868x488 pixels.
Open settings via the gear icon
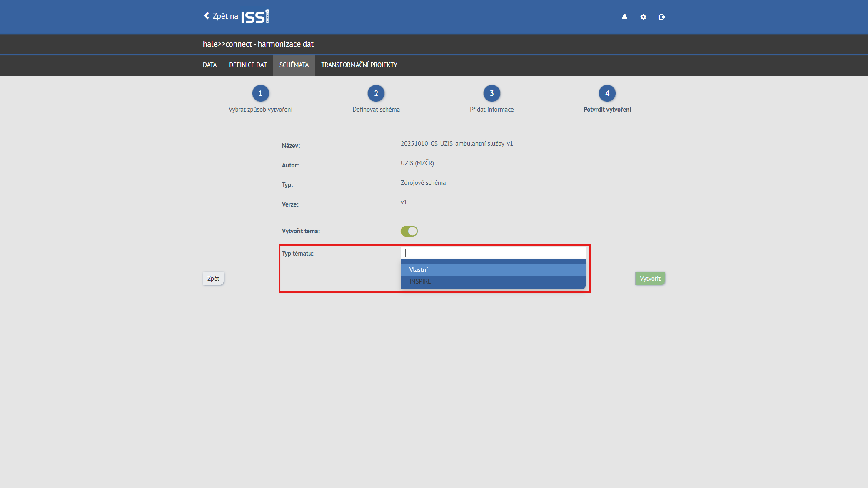(643, 17)
